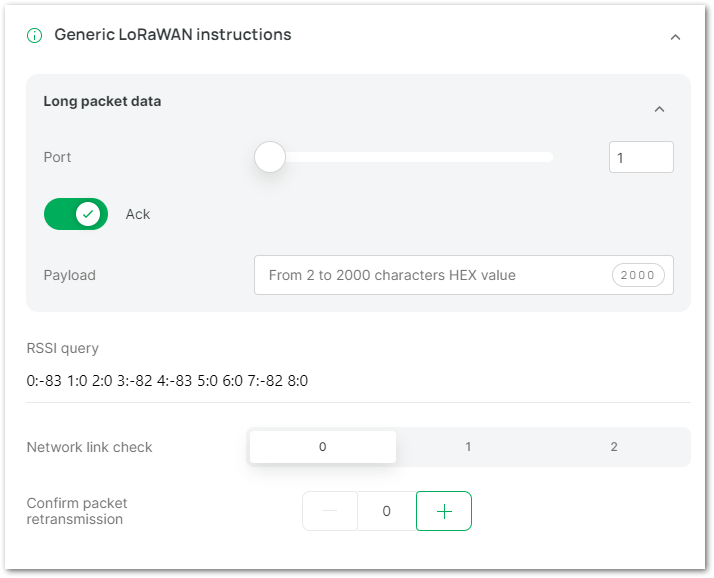Image resolution: width=714 pixels, height=578 pixels.
Task: Click the Ack label next to the toggle
Action: (x=138, y=214)
